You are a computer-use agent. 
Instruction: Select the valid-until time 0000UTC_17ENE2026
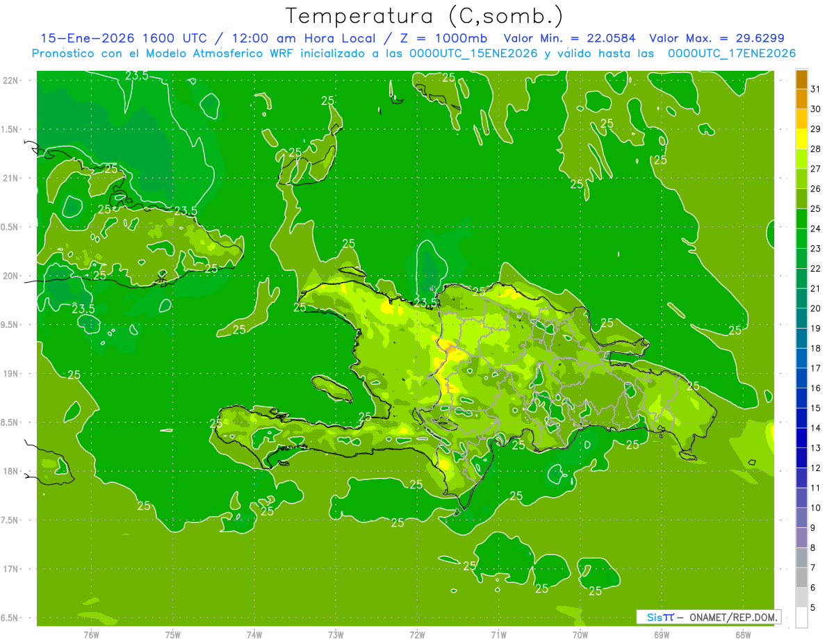(732, 53)
